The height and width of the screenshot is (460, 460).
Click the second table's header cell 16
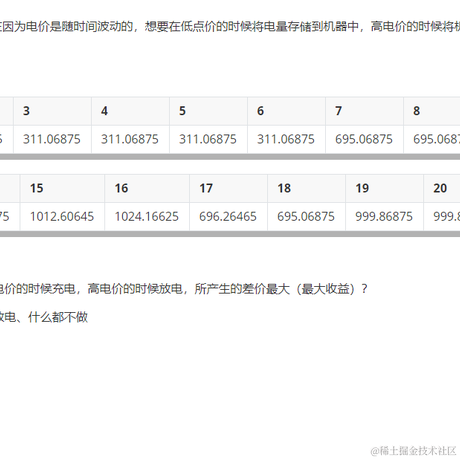coord(147,188)
